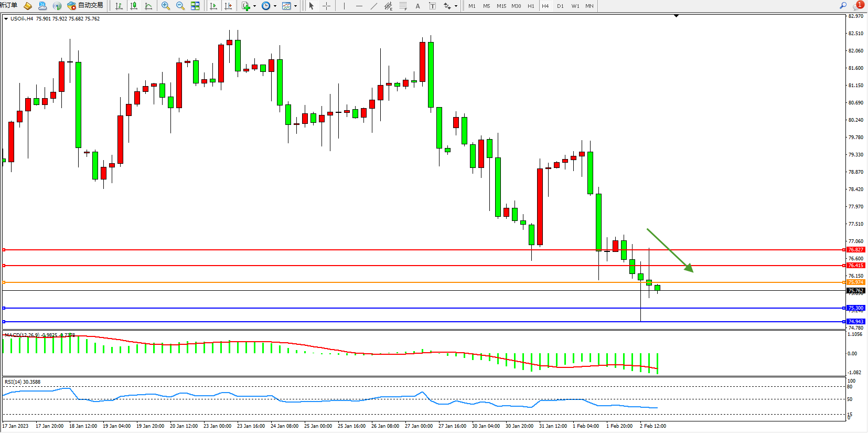Click the USOil,H4 chart title triangle
Image resolution: width=868 pixels, height=433 pixels.
[6, 19]
